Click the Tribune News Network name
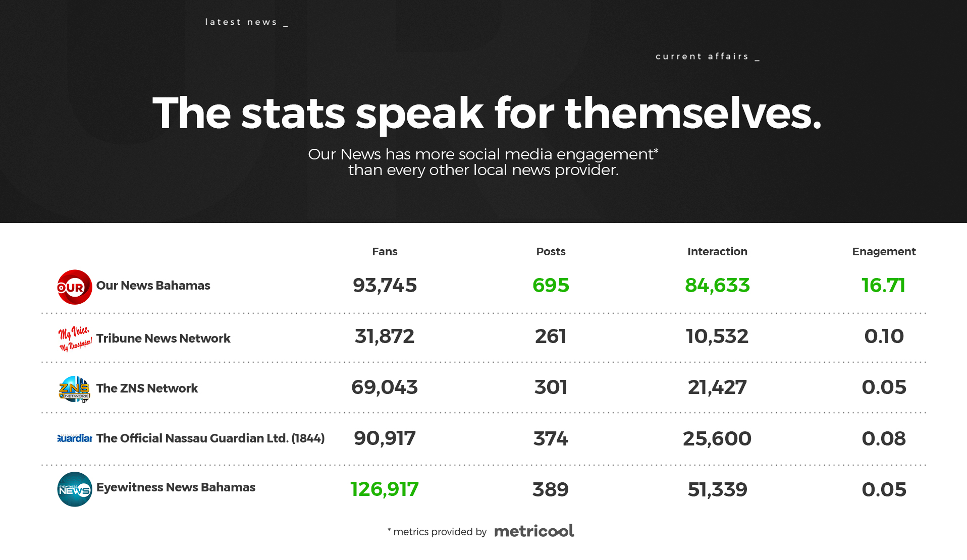 pyautogui.click(x=163, y=339)
